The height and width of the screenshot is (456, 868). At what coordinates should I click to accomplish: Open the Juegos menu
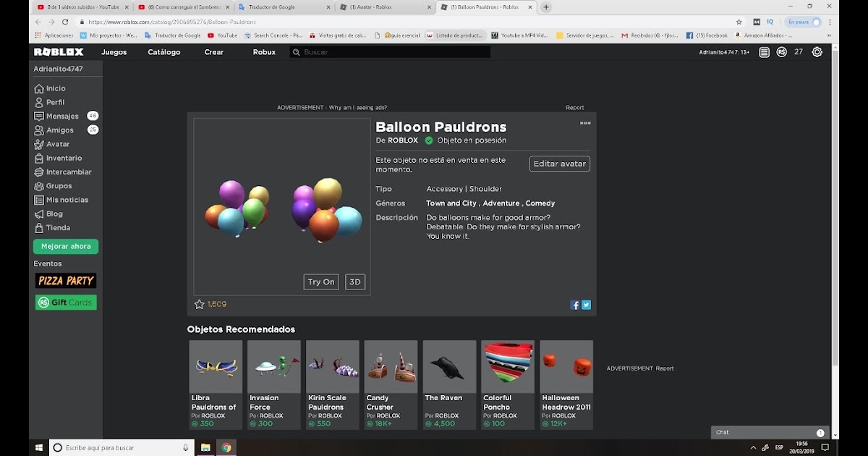tap(114, 52)
